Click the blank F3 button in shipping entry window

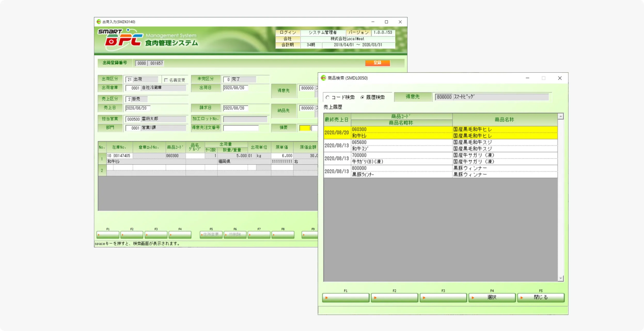pyautogui.click(x=156, y=234)
